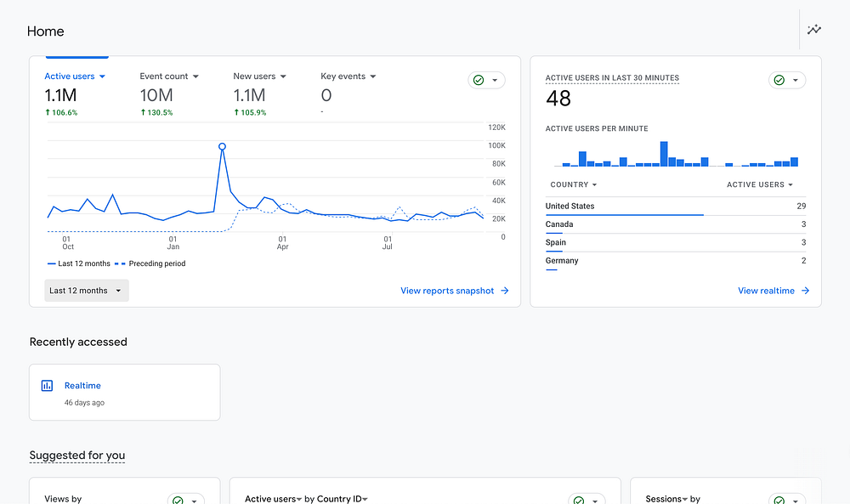This screenshot has width=850, height=504.
Task: Open the Insights sparkline icon
Action: click(813, 29)
